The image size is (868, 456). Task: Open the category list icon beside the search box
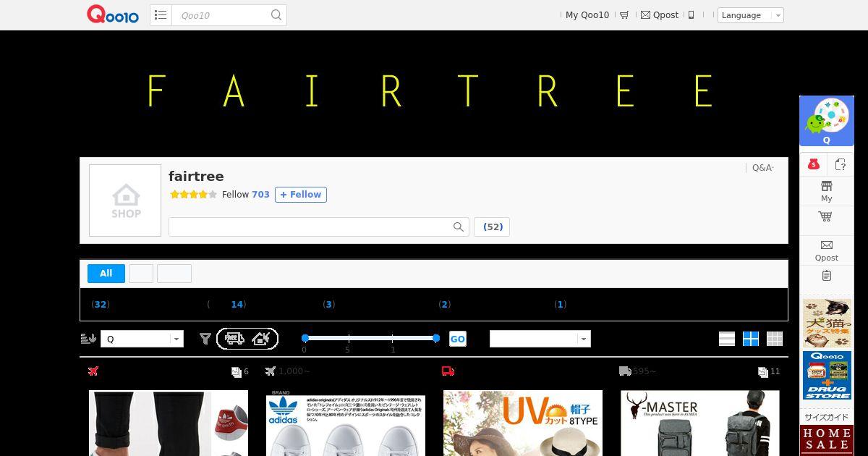[161, 14]
